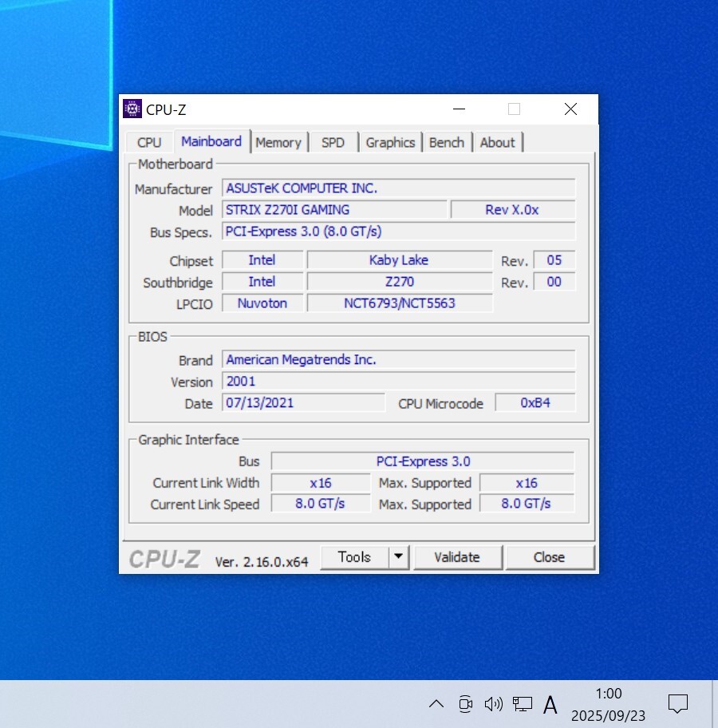Minimize the CPU-Z window
Screen dimensions: 718x728
459,109
